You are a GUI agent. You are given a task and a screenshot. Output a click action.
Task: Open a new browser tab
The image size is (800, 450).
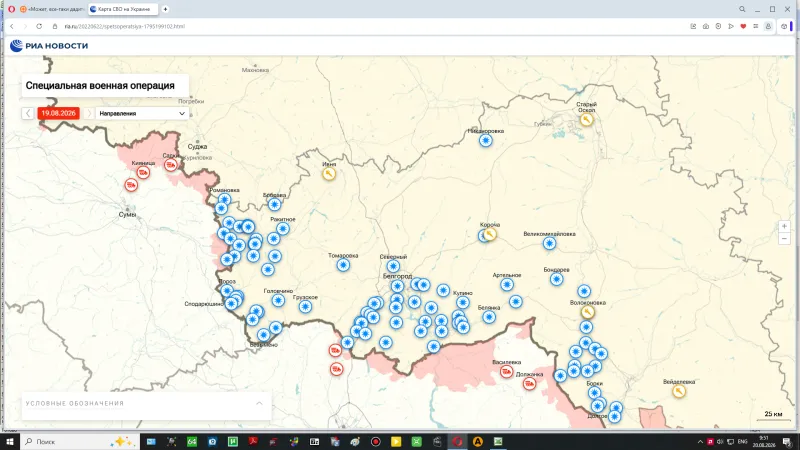pyautogui.click(x=165, y=9)
